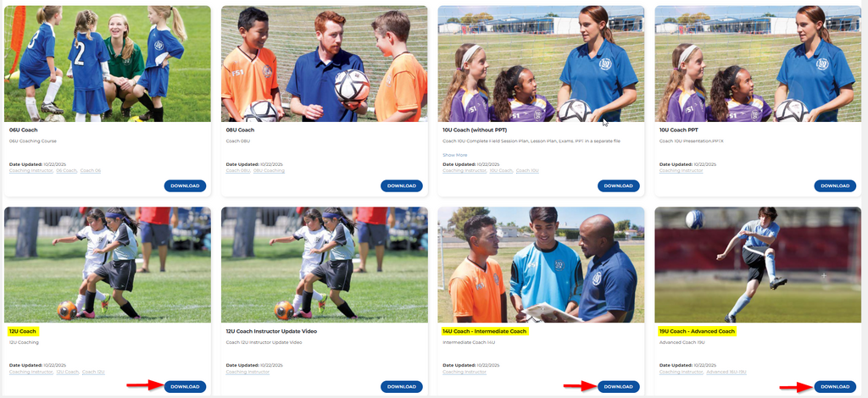
Task: Download the 08U Coach materials
Action: [x=401, y=185]
